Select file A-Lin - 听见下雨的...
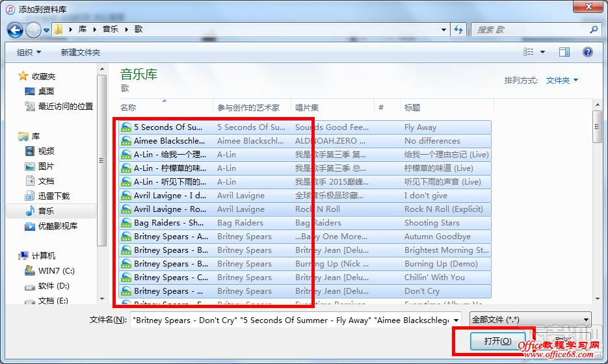This screenshot has width=608, height=364. [170, 182]
